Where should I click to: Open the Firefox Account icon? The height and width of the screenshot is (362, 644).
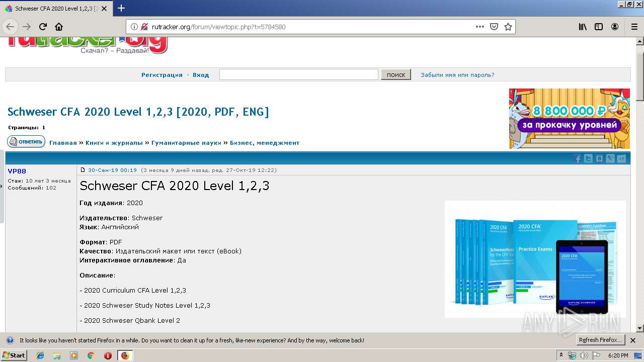point(615,27)
